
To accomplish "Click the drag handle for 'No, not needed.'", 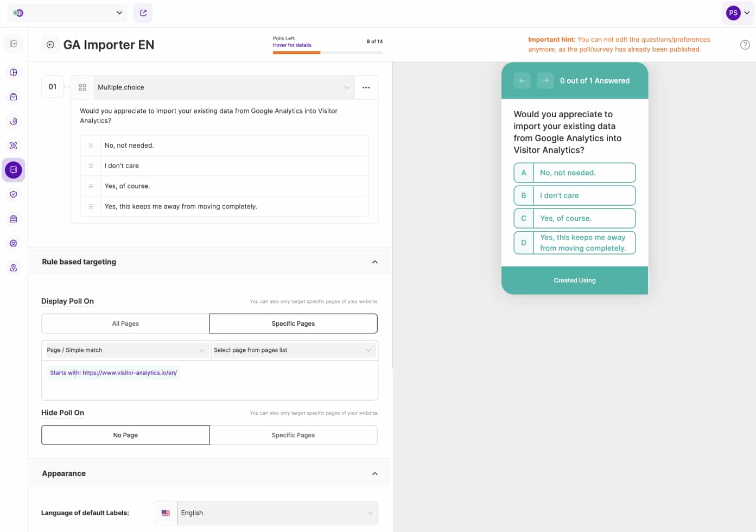I will pyautogui.click(x=91, y=145).
